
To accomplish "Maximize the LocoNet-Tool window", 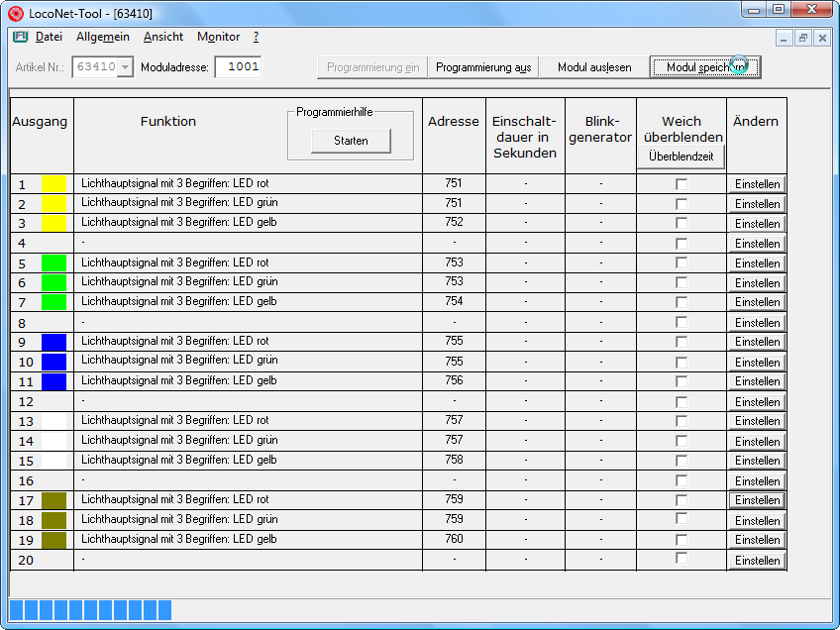I will [x=779, y=9].
